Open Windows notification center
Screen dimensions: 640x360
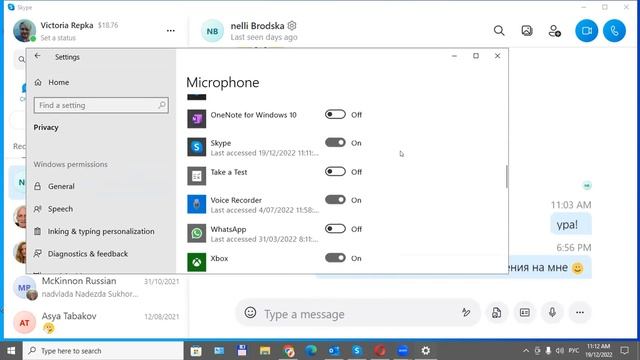[624, 351]
